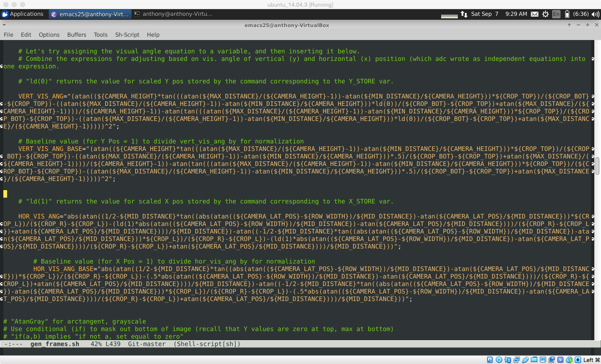601x364 pixels.
Task: Click the VirtualBox shared folders icon
Action: tap(534, 360)
